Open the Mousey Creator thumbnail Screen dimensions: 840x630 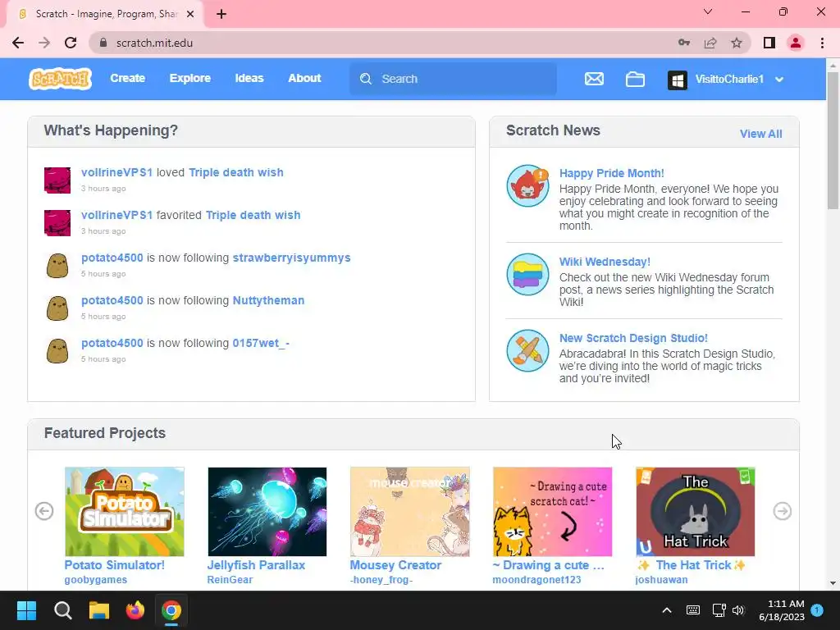pos(410,512)
